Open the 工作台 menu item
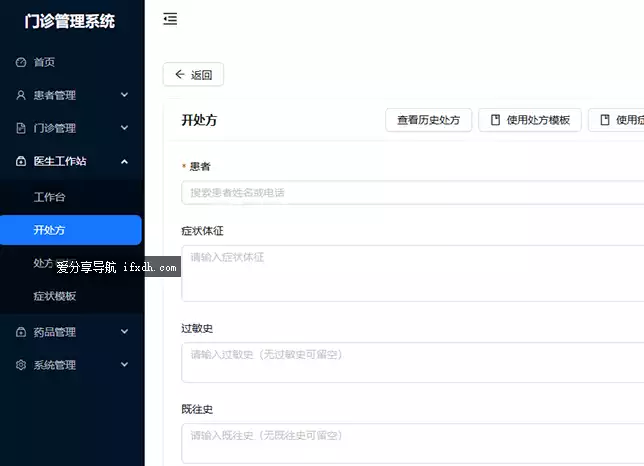The image size is (644, 466). coord(72,197)
